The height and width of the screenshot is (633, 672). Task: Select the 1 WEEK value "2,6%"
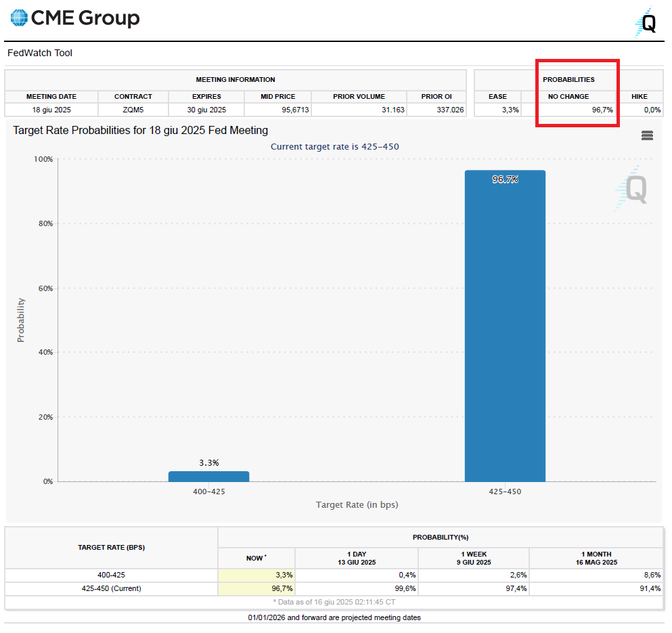click(518, 575)
